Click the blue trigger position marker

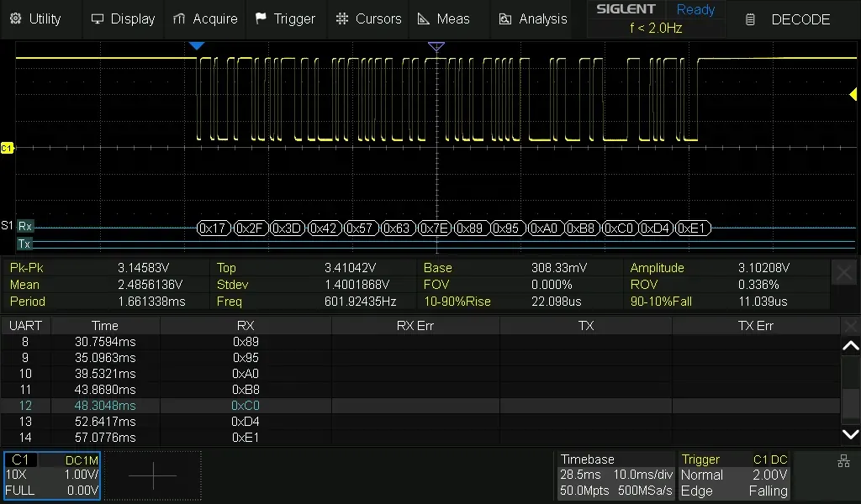click(x=196, y=46)
